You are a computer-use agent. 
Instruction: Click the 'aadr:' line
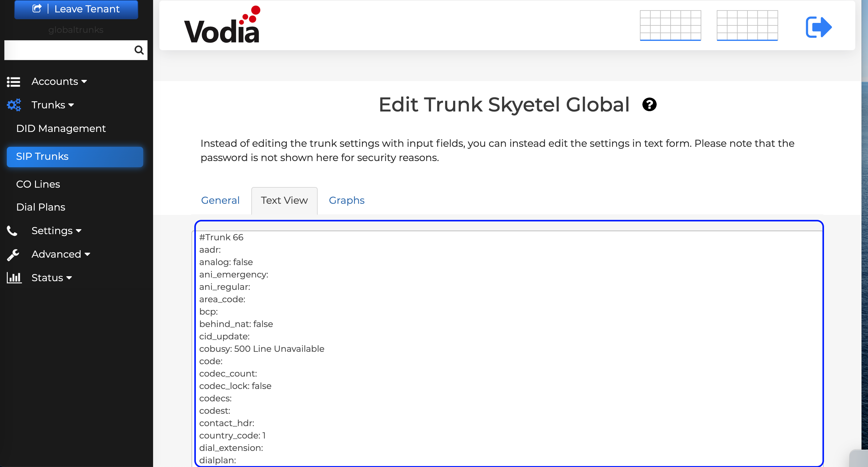pos(210,250)
